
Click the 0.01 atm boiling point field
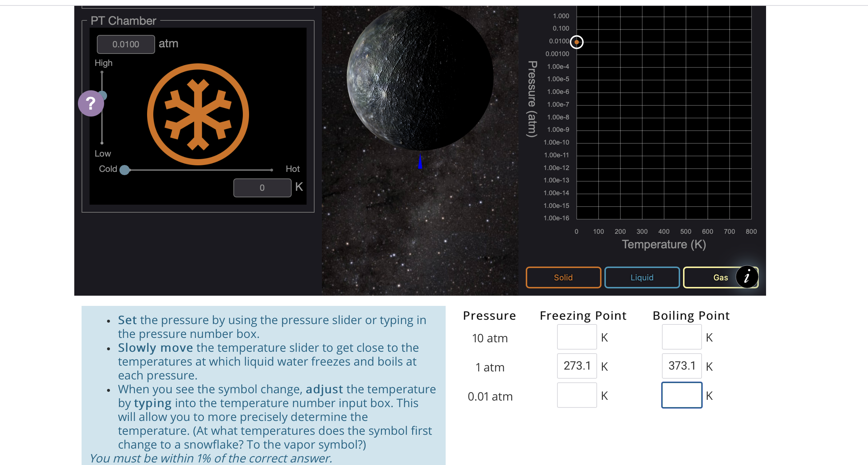681,395
